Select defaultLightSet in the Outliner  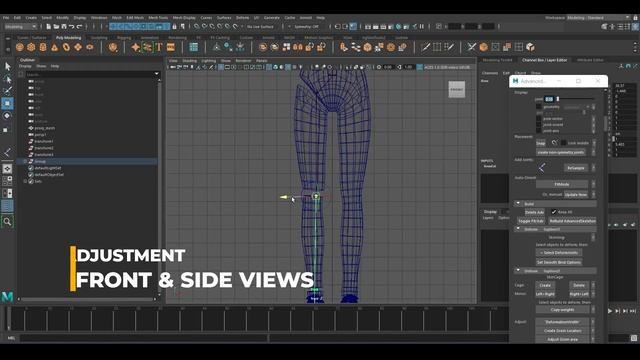pyautogui.click(x=48, y=168)
